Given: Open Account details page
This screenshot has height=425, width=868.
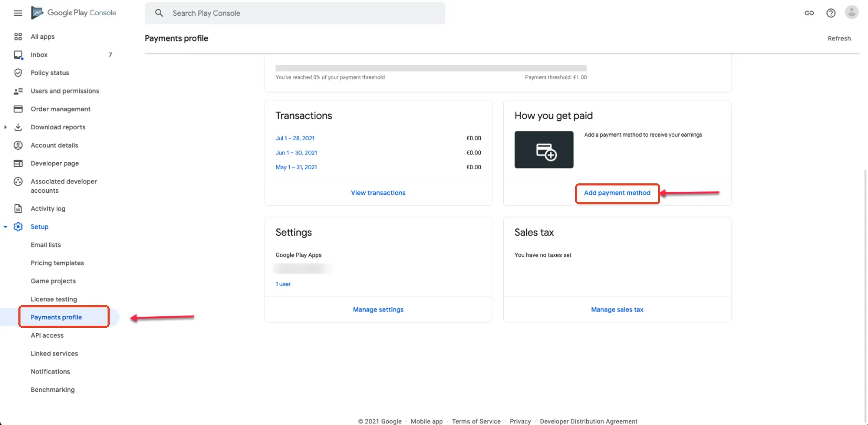Looking at the screenshot, I should click(x=54, y=146).
